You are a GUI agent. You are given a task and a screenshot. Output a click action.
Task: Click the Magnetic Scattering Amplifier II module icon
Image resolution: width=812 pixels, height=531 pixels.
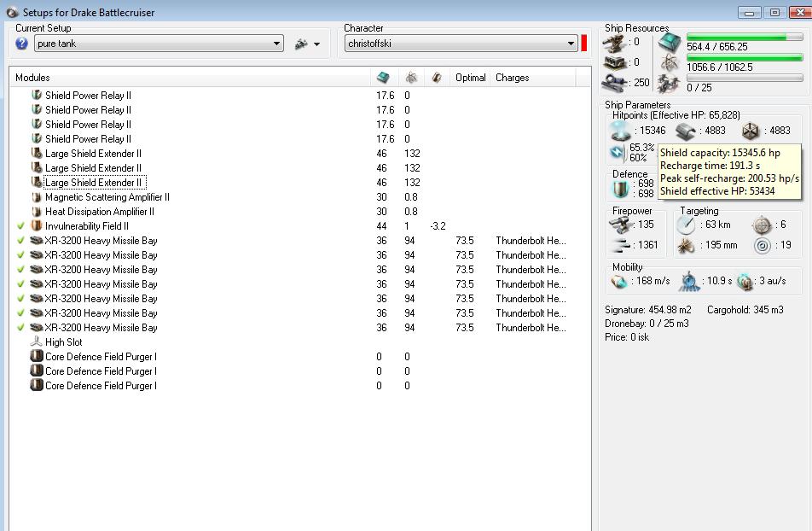coord(36,197)
